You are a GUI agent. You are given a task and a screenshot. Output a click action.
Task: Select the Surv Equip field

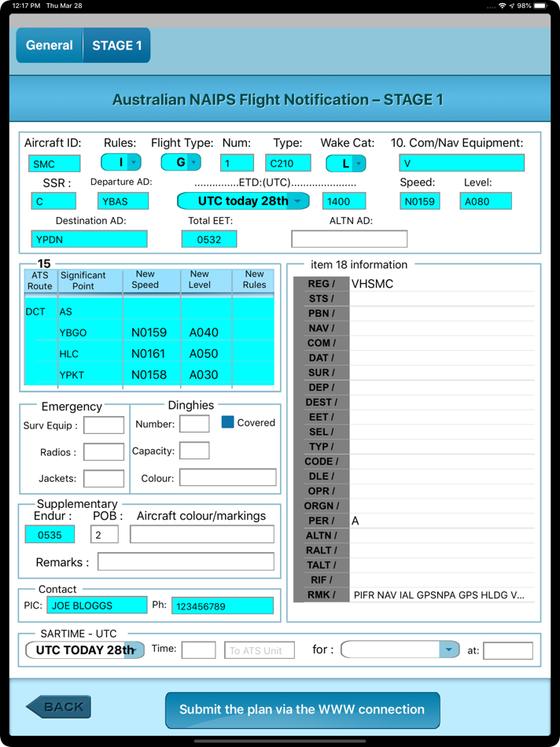click(x=104, y=425)
